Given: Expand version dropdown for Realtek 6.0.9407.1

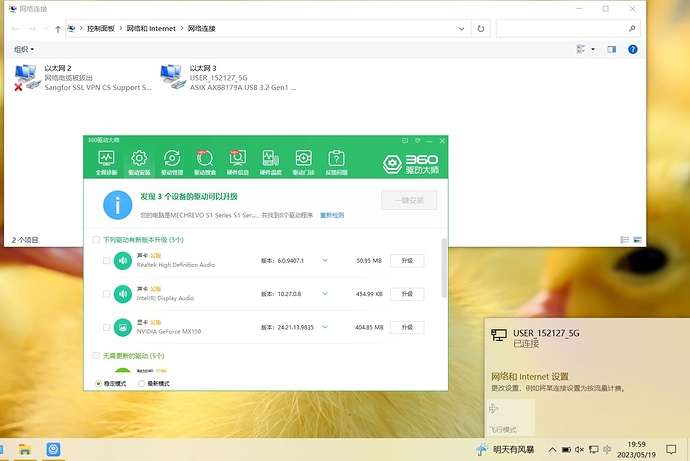Looking at the screenshot, I should [325, 260].
